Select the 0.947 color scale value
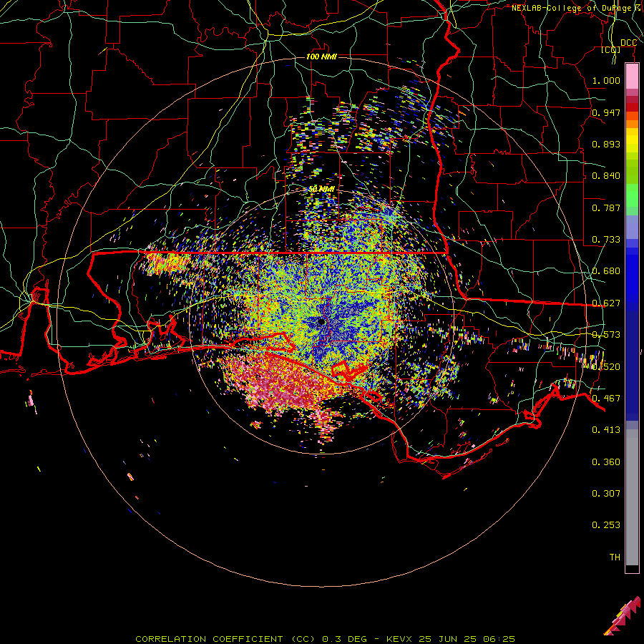Viewport: 644px width, 644px height. tap(606, 112)
